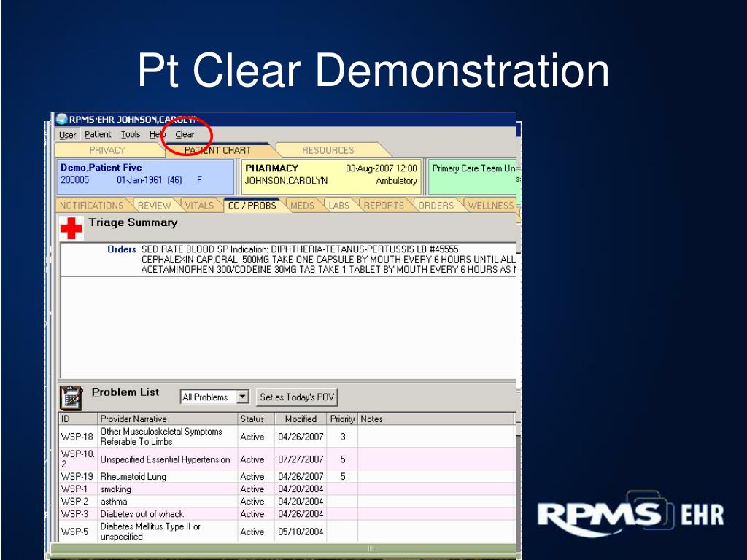The image size is (747, 560).
Task: Open the Patient menu
Action: [x=98, y=135]
